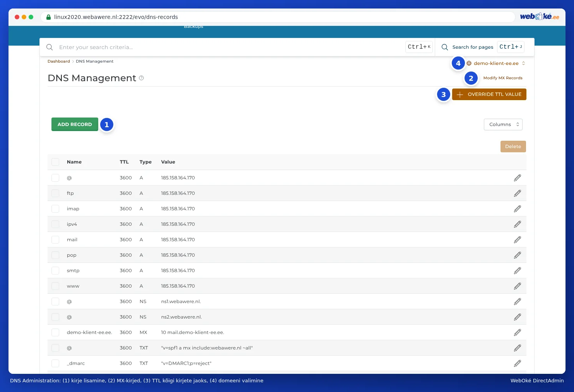
Task: Click the value '10 mail.demo-klient-ee.ee.'
Action: 193,332
